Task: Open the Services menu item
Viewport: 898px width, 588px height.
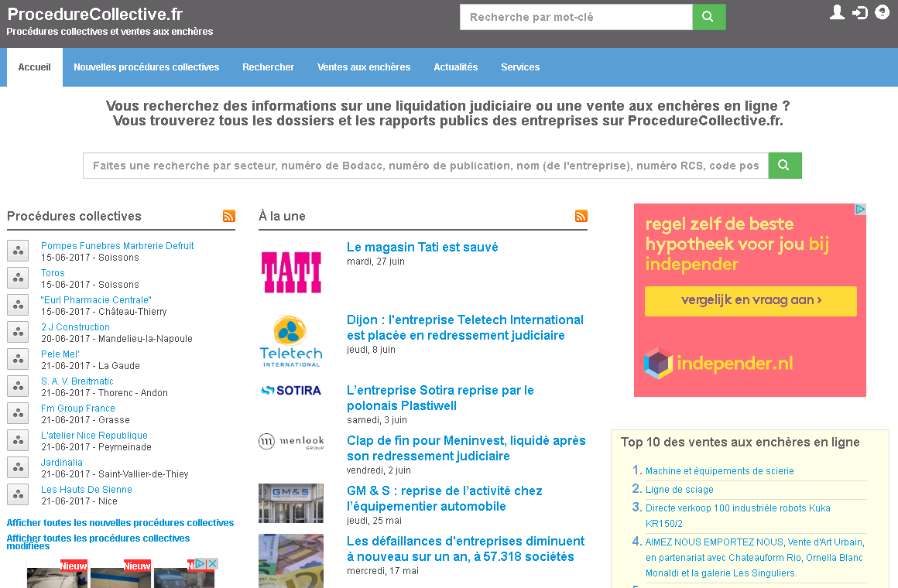Action: (520, 67)
